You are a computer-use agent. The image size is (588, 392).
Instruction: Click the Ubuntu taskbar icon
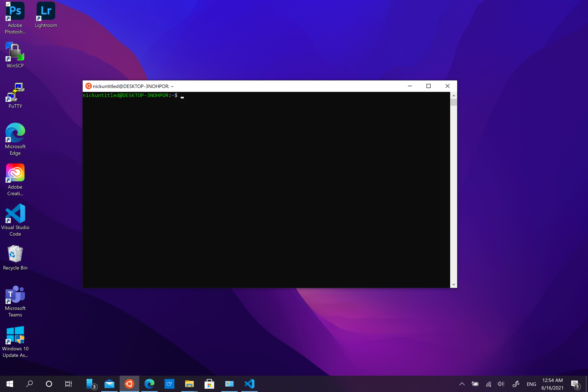129,384
